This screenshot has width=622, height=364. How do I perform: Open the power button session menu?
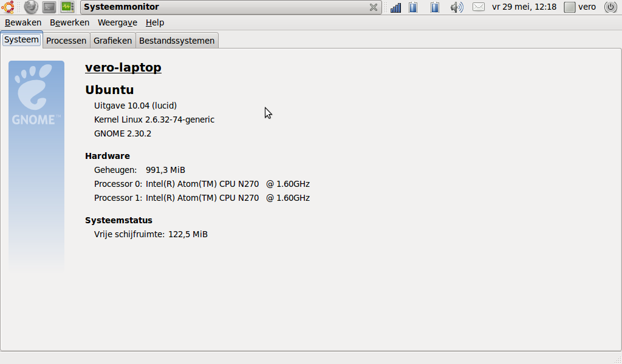[x=610, y=7]
